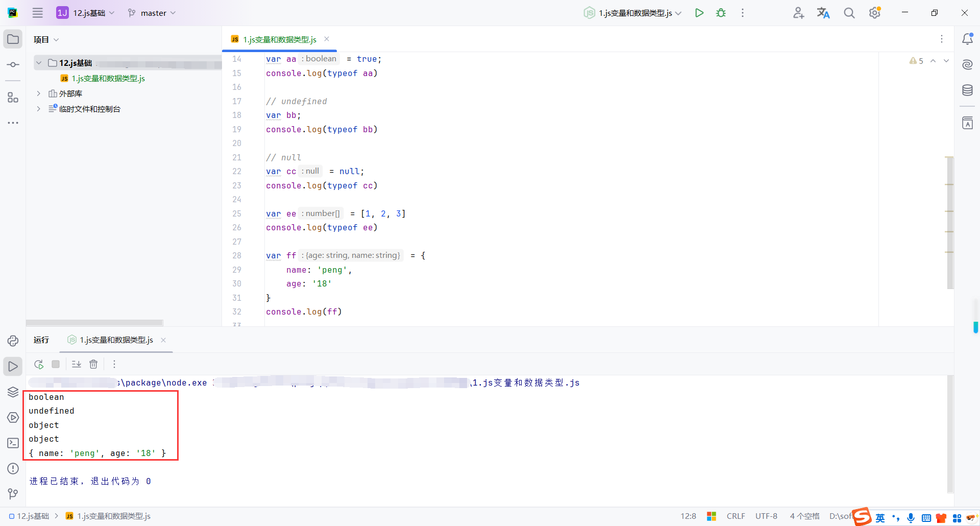Open line and column 12:8 indicator
Image resolution: width=980 pixels, height=526 pixels.
pos(688,516)
